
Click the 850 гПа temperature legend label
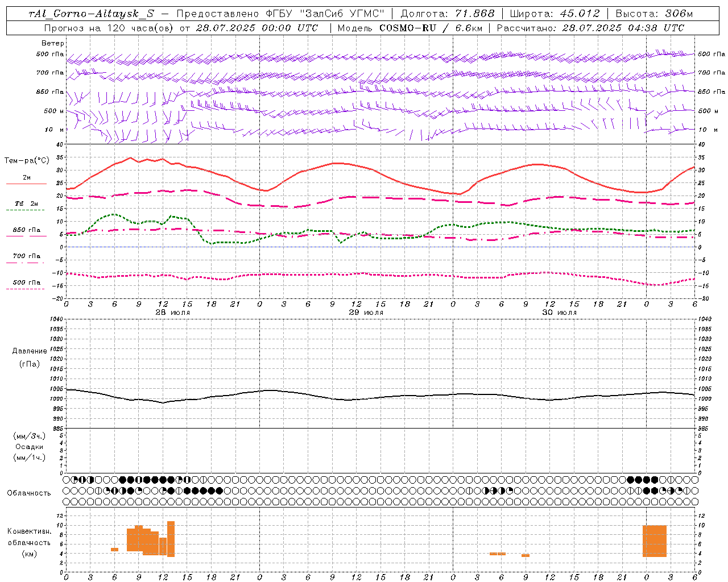pos(27,230)
